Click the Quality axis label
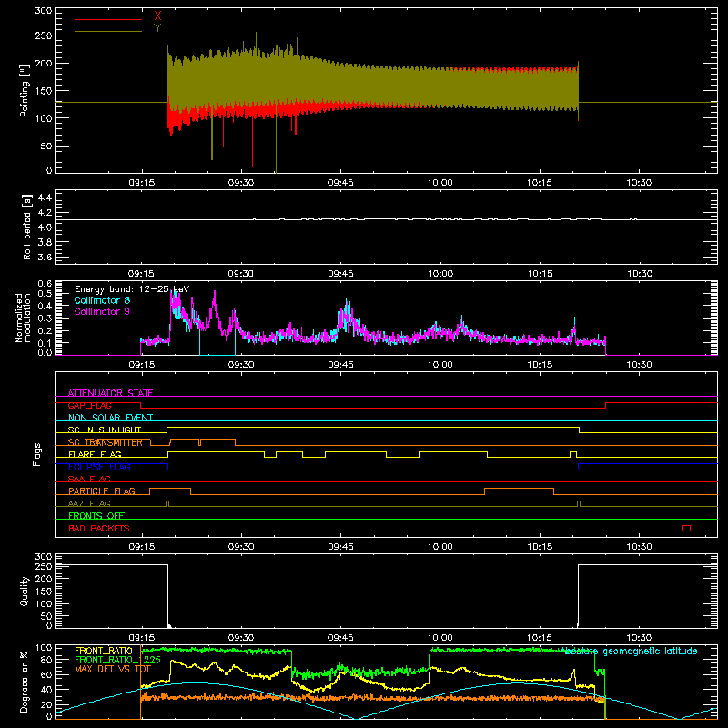 (25, 591)
